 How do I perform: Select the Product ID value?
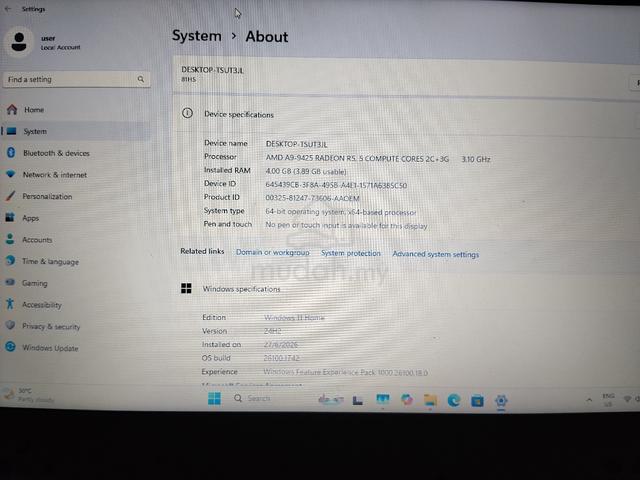pos(313,198)
